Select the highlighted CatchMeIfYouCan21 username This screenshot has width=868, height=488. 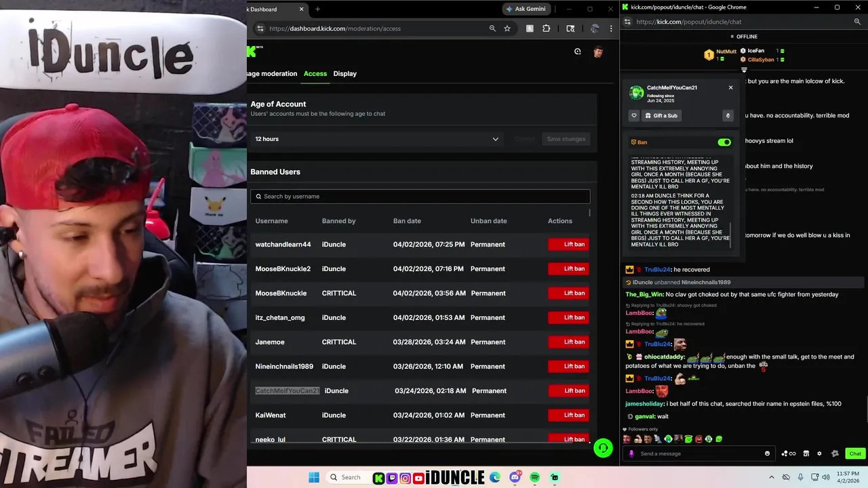288,390
